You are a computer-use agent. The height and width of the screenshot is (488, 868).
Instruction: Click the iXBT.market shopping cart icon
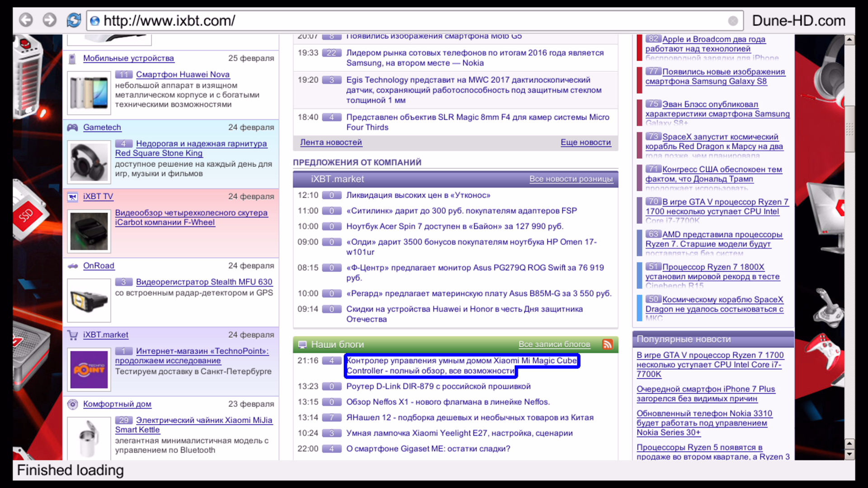pyautogui.click(x=72, y=335)
